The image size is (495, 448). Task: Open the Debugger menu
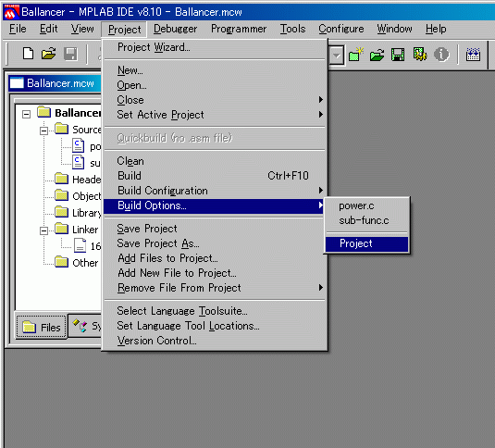click(175, 29)
